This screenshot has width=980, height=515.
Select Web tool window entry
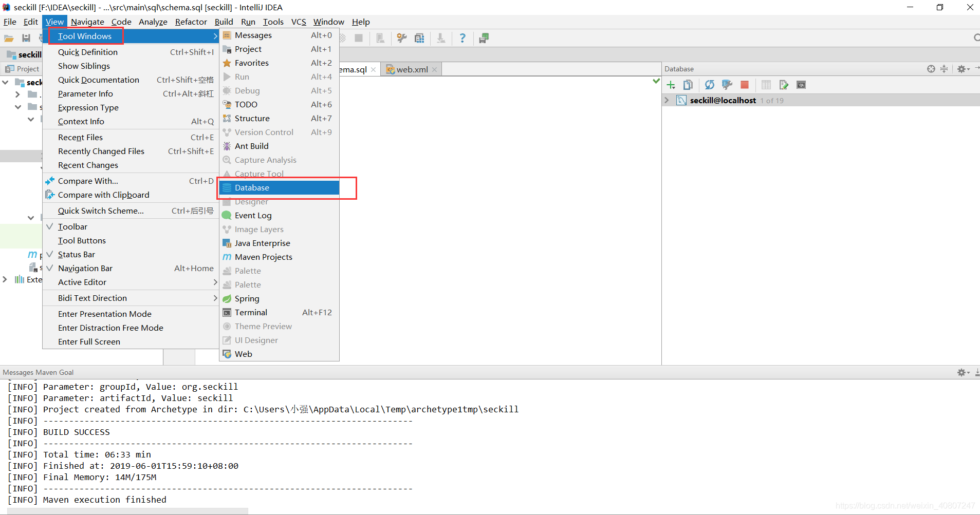point(279,354)
